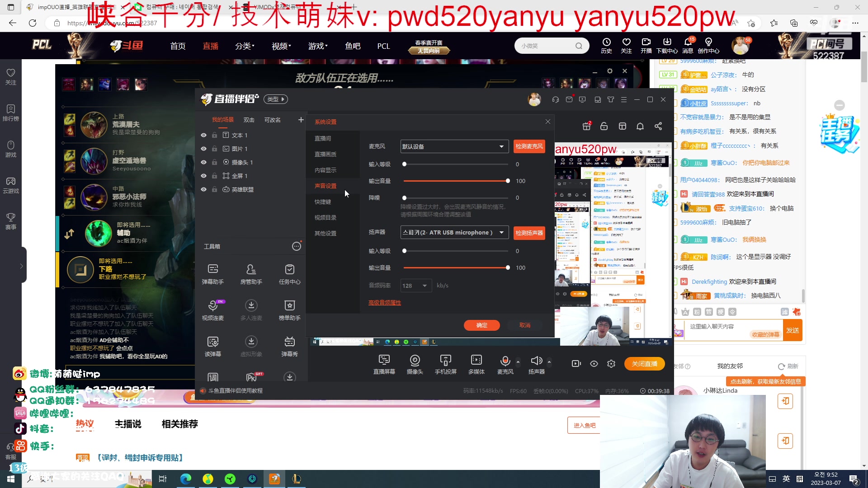Open 弹幕秀 tool

click(289, 346)
